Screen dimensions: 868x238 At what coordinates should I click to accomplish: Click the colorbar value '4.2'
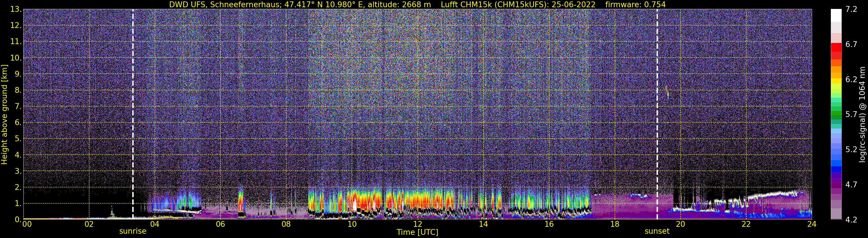[x=851, y=220]
